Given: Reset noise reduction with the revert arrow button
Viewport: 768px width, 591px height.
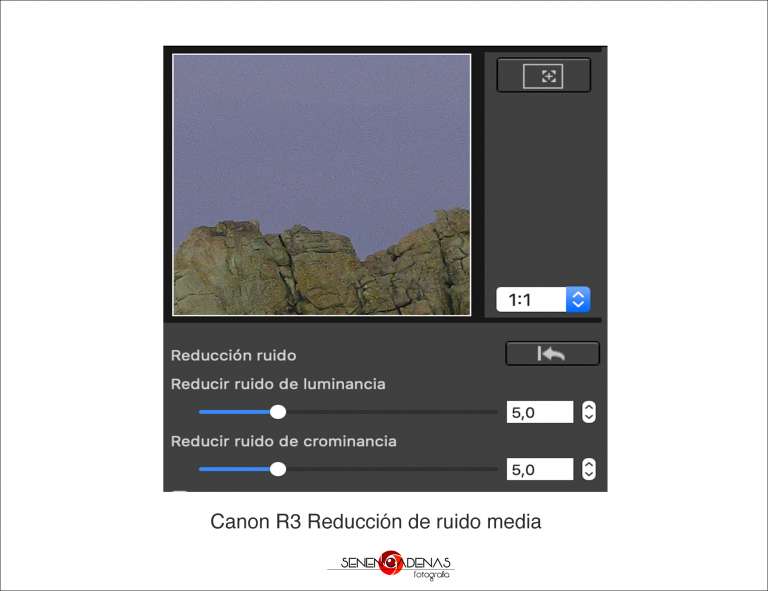Looking at the screenshot, I should point(552,354).
